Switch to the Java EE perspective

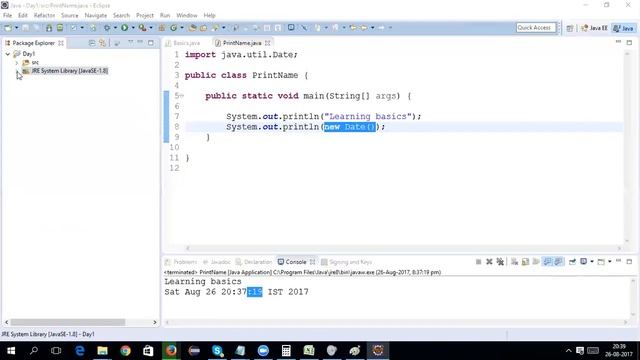tap(594, 28)
